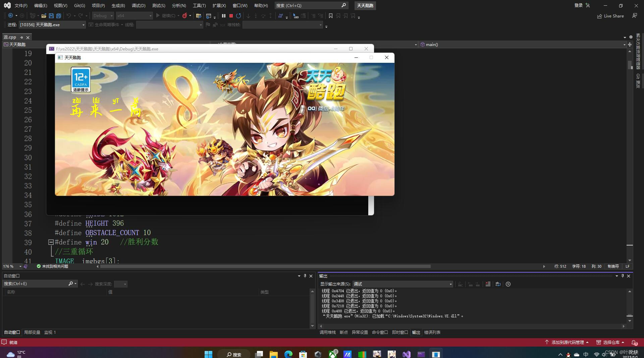Toggle pin on the 源.cpp tab
644x358 pixels.
click(22, 37)
